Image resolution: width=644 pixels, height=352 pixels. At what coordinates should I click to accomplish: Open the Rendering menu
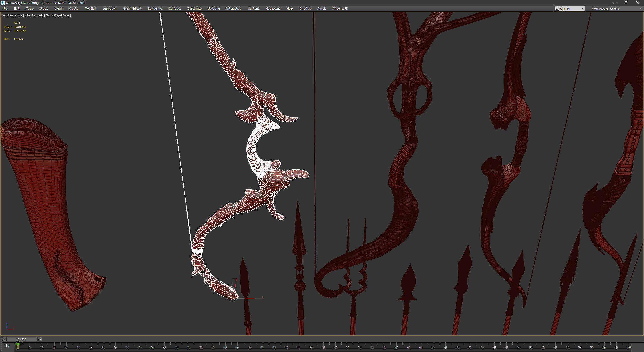pos(155,9)
